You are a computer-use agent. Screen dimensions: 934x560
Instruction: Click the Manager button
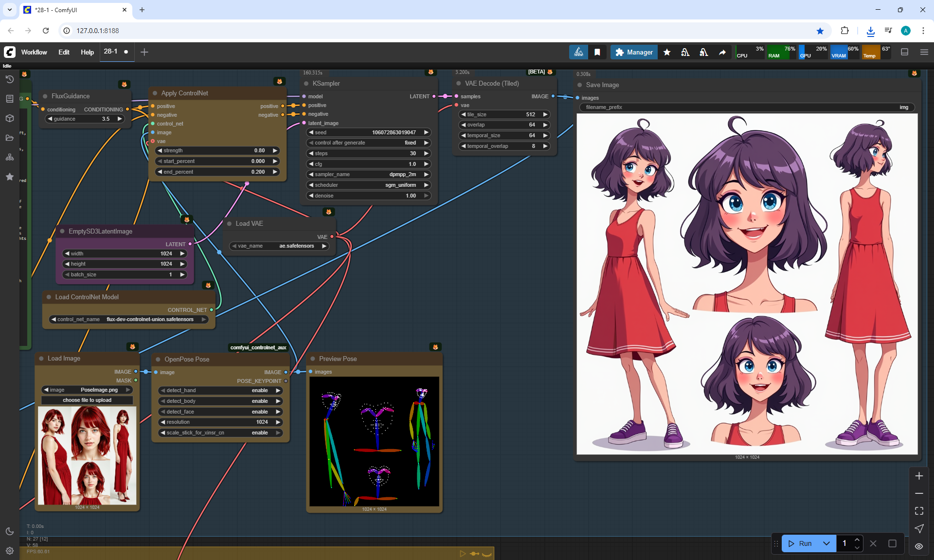[634, 52]
